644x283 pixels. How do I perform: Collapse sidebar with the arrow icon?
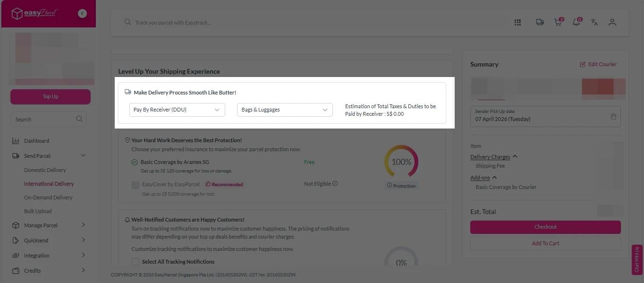(83, 14)
